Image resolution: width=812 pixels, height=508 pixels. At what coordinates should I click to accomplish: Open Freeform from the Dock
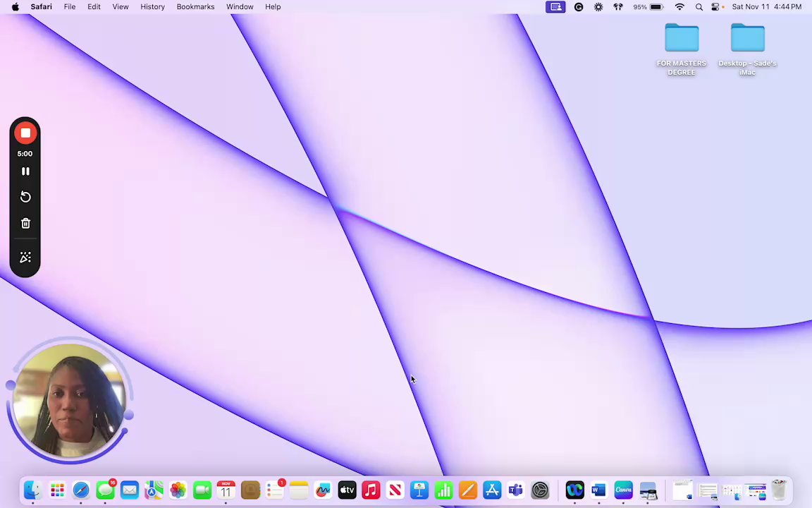pos(323,490)
